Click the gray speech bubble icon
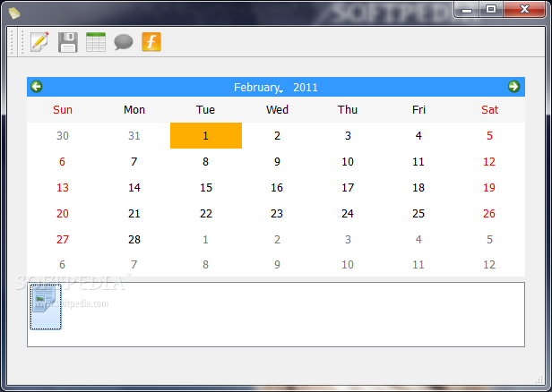552x392 pixels. tap(124, 42)
